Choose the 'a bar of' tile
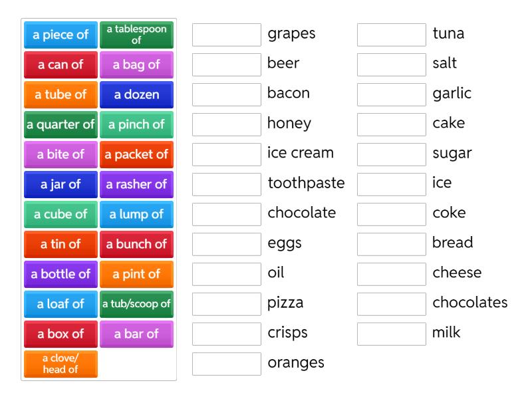This screenshot has height=399, width=532. [x=136, y=334]
